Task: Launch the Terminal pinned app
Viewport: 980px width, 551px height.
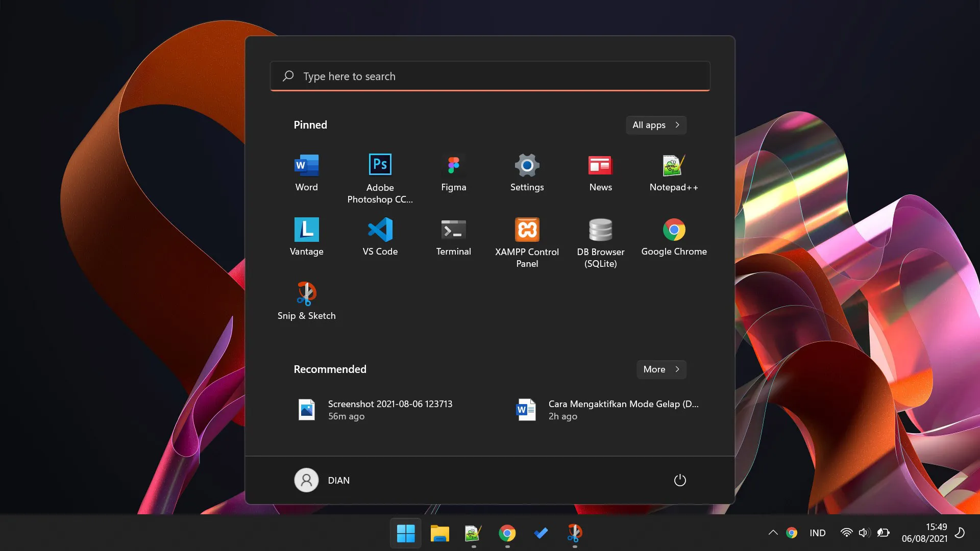Action: 453,236
